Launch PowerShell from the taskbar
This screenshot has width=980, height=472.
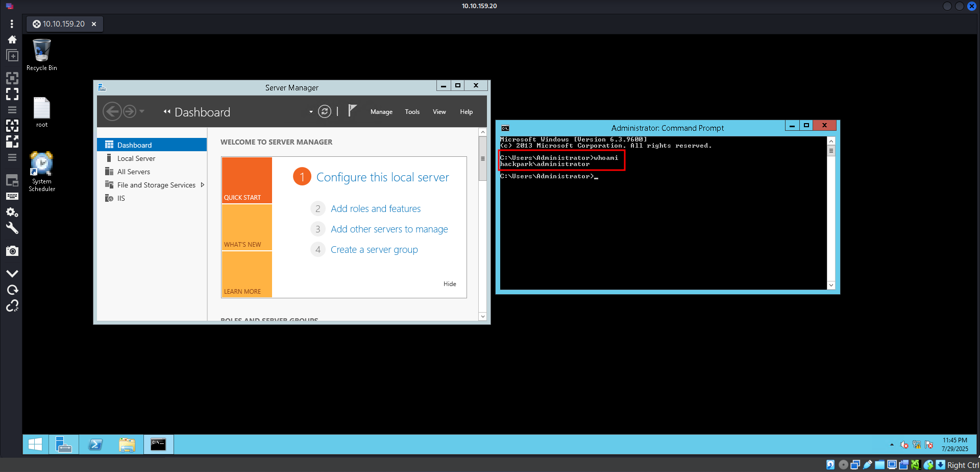(x=95, y=444)
